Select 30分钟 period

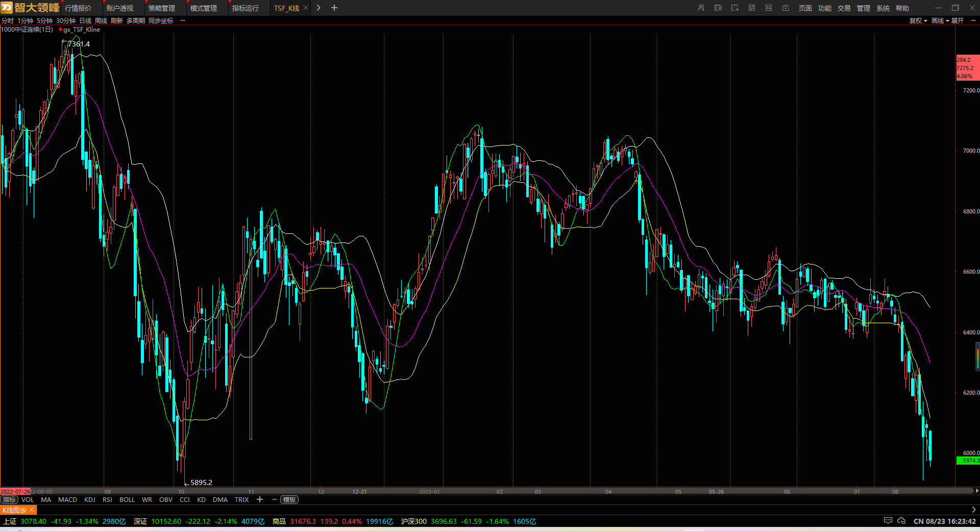click(66, 21)
